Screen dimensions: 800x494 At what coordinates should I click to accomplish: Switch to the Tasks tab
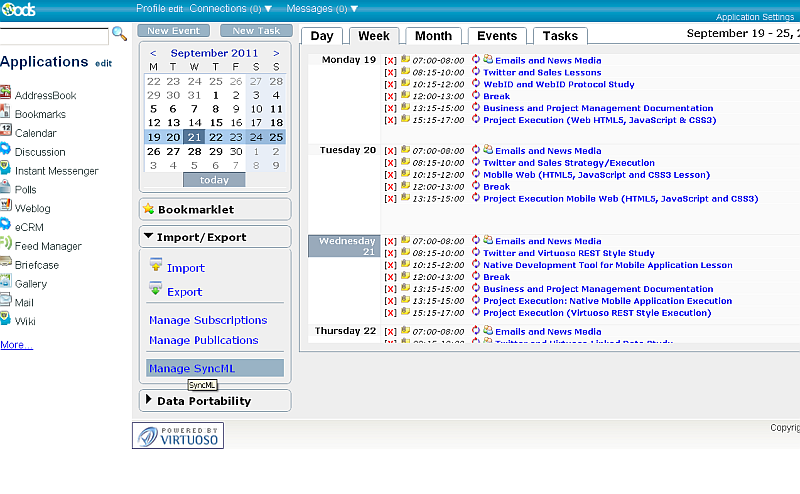pyautogui.click(x=560, y=36)
